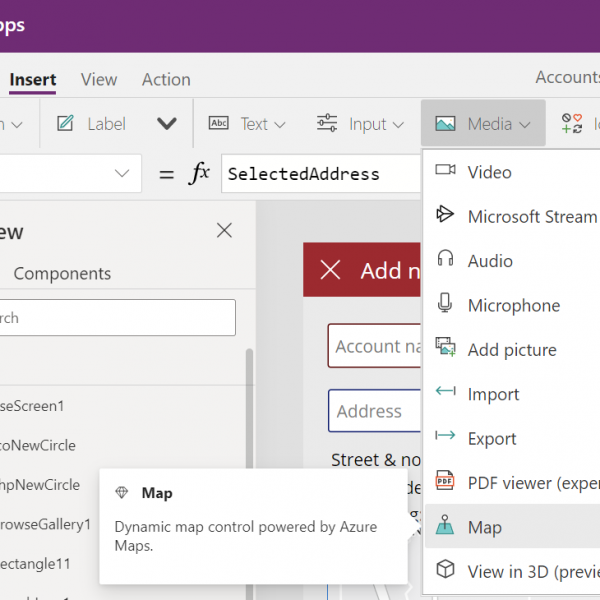Switch to the View tab

[x=99, y=80]
